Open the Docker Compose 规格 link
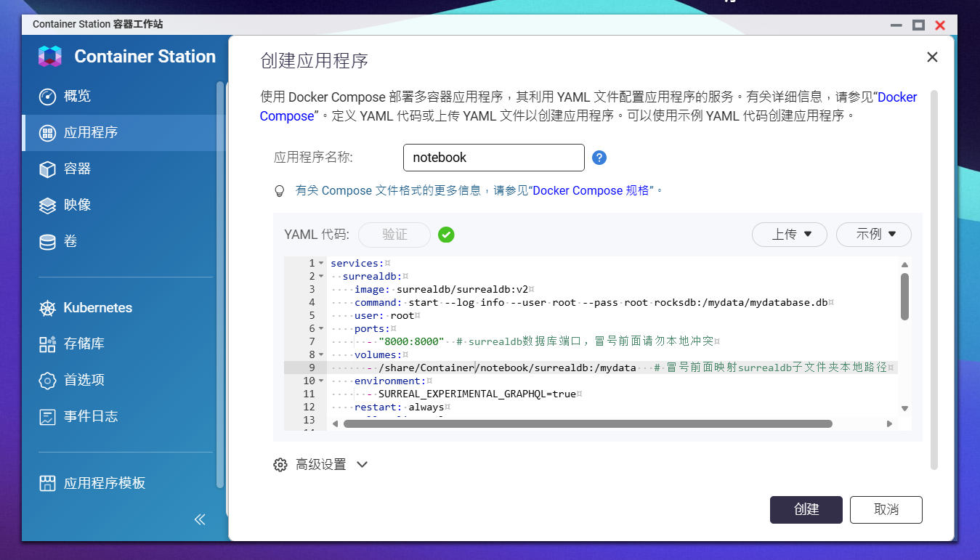 (591, 191)
